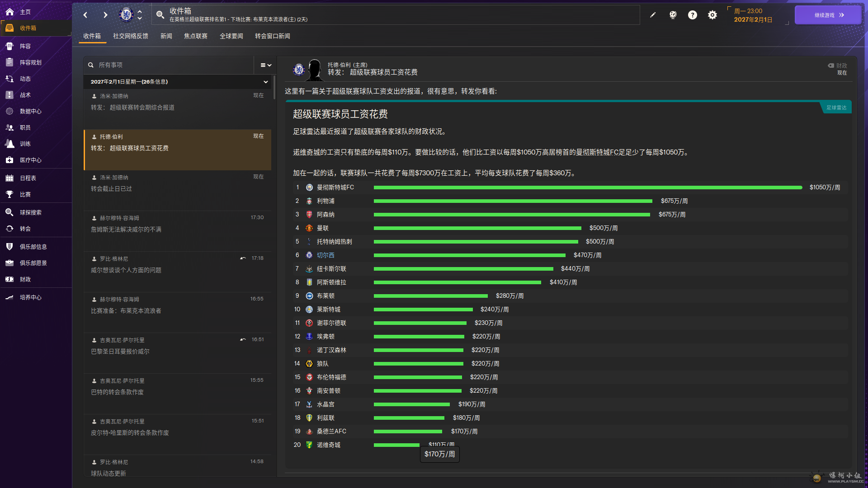
Task: Switch to the 全球要闻 tab
Action: pos(231,36)
